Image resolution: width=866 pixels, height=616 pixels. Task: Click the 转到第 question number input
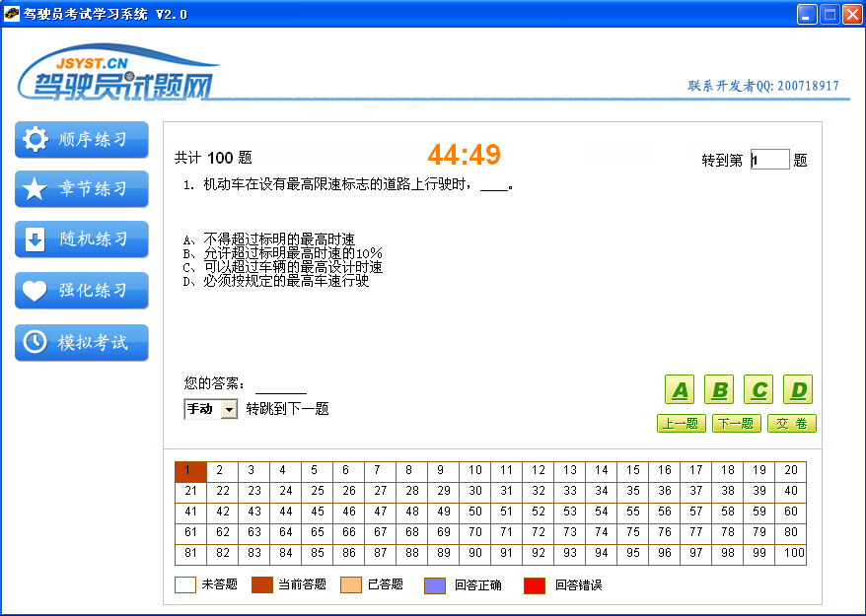coord(770,160)
